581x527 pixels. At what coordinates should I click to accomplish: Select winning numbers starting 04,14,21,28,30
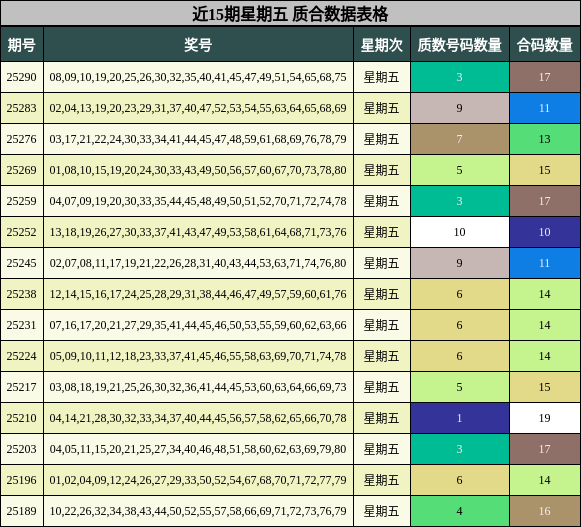(x=198, y=418)
